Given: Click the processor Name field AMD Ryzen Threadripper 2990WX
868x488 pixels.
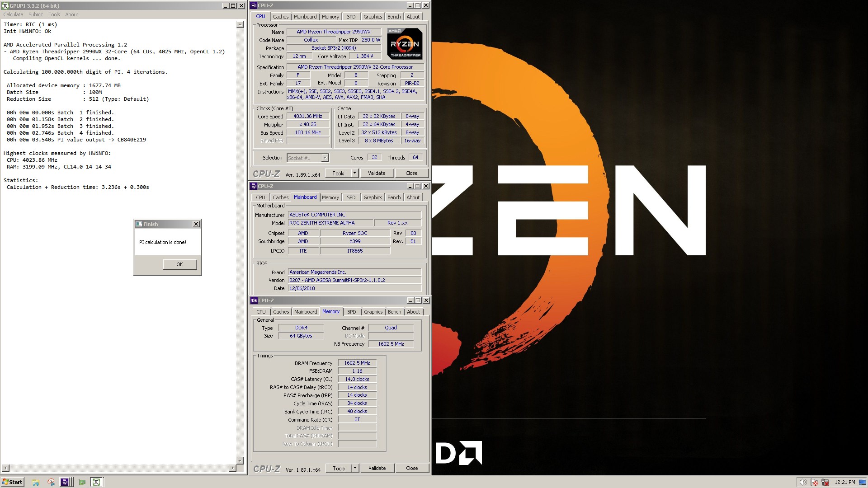Looking at the screenshot, I should pos(334,32).
